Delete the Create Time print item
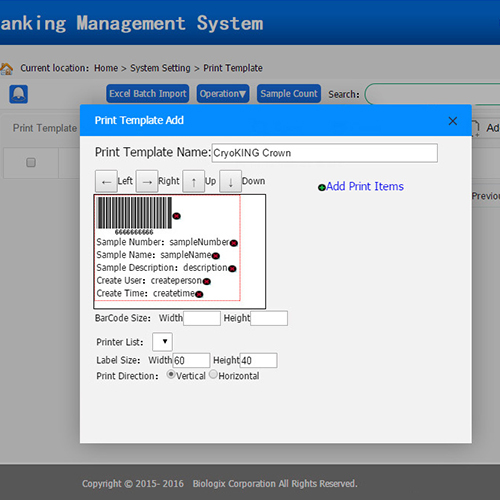This screenshot has width=500, height=500. coord(199,294)
